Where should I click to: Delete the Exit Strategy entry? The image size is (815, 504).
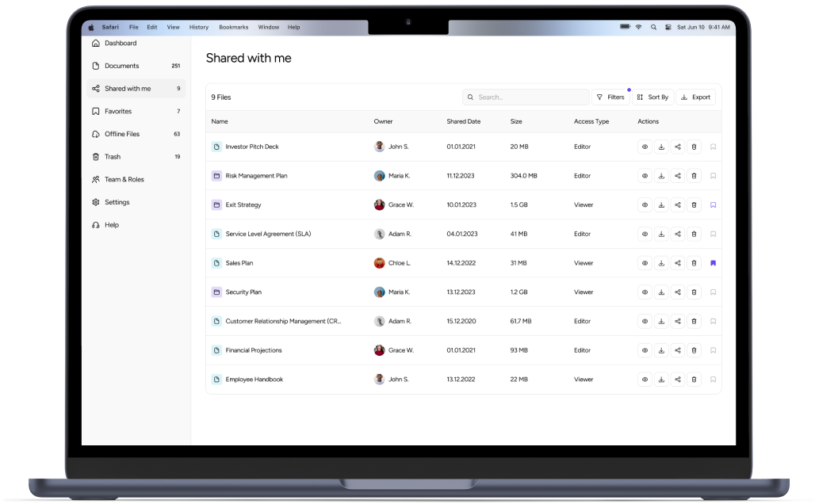tap(694, 205)
